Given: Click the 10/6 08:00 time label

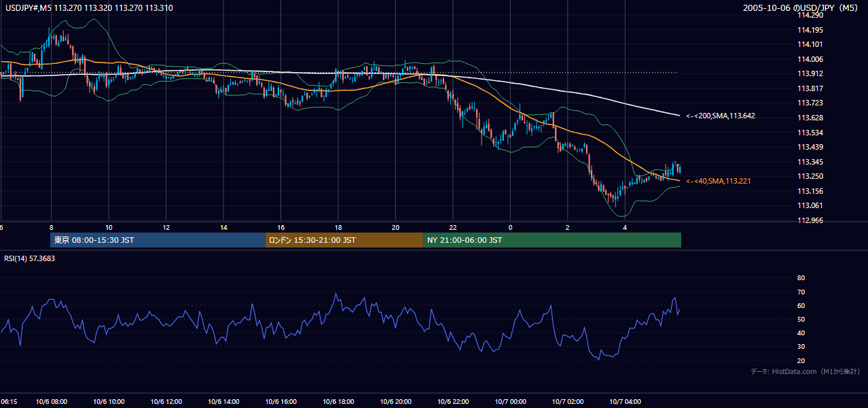Looking at the screenshot, I should coord(52,402).
